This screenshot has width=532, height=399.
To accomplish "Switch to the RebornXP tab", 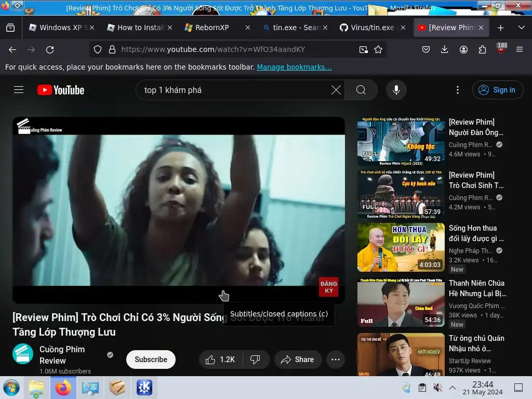I will (x=217, y=28).
